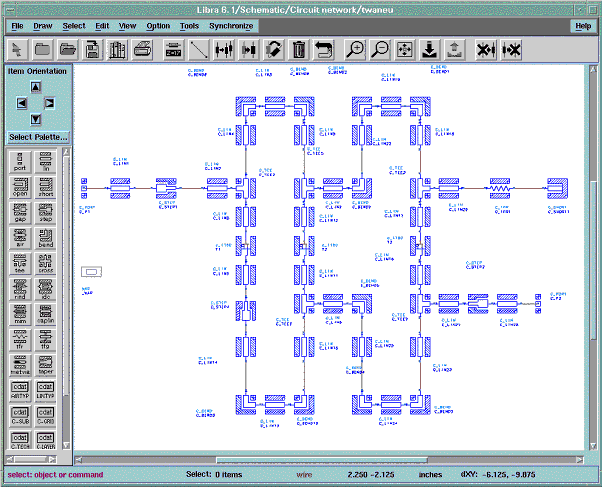Viewport: 602px width, 487px height.
Task: Click canvas vertical scrollbar up arrow
Action: tap(593, 70)
